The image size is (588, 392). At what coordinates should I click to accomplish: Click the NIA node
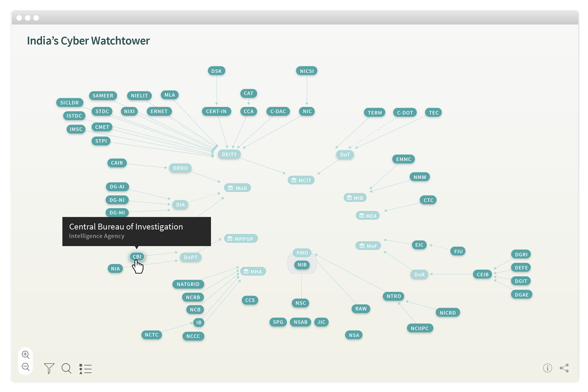[115, 269]
